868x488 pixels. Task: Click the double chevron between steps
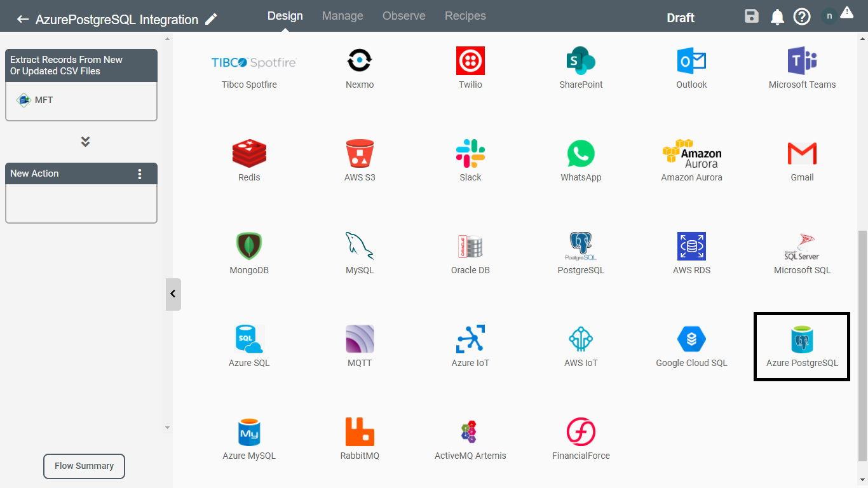click(85, 141)
